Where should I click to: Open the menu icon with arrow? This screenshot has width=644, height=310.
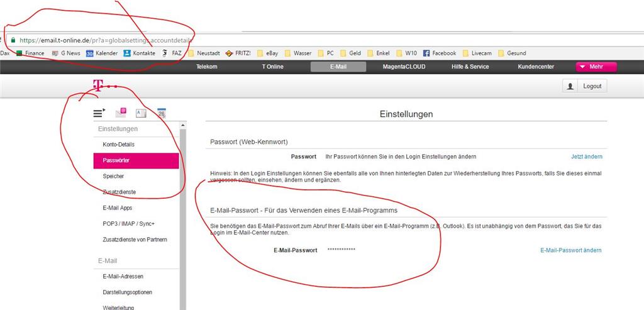coord(99,113)
